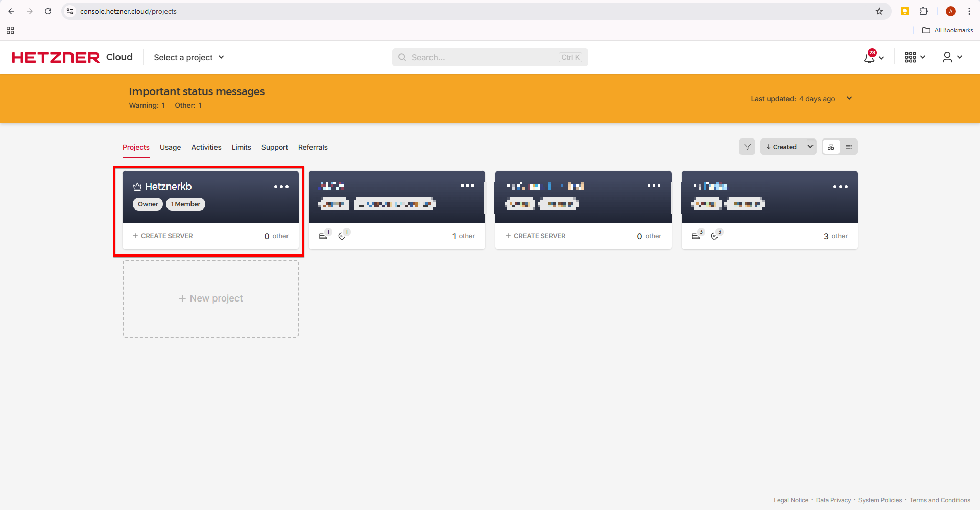
Task: Bookmark this page with star icon
Action: click(879, 11)
